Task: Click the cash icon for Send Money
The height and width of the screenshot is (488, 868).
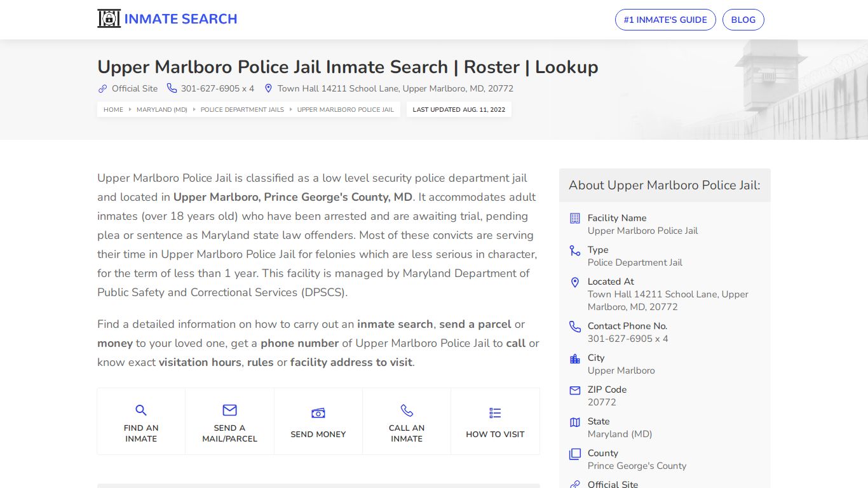Action: point(318,414)
